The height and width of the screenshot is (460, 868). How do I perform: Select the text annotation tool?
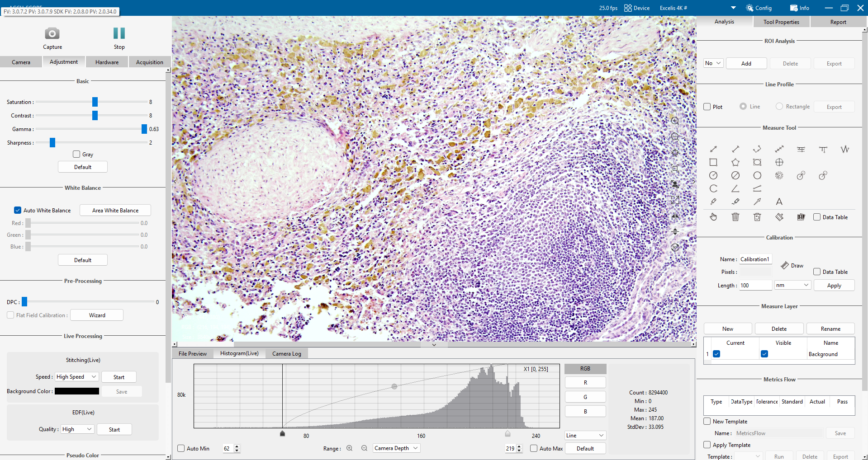coord(779,202)
